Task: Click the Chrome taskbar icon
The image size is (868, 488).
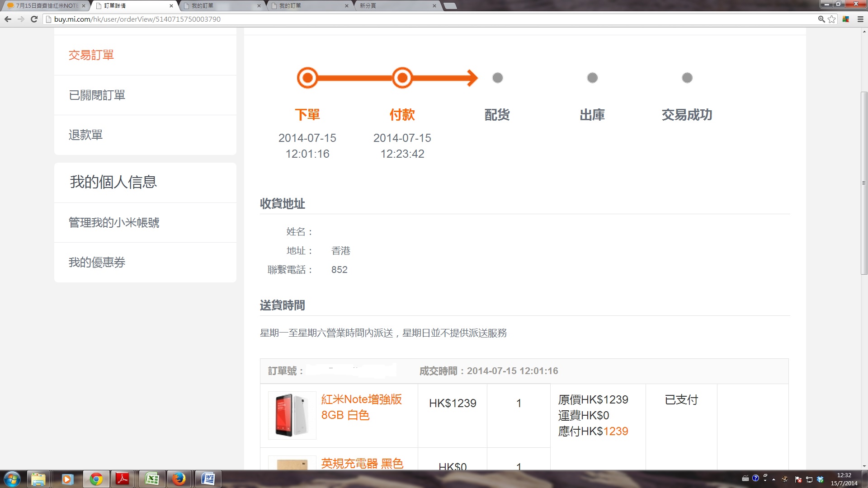Action: coord(96,479)
